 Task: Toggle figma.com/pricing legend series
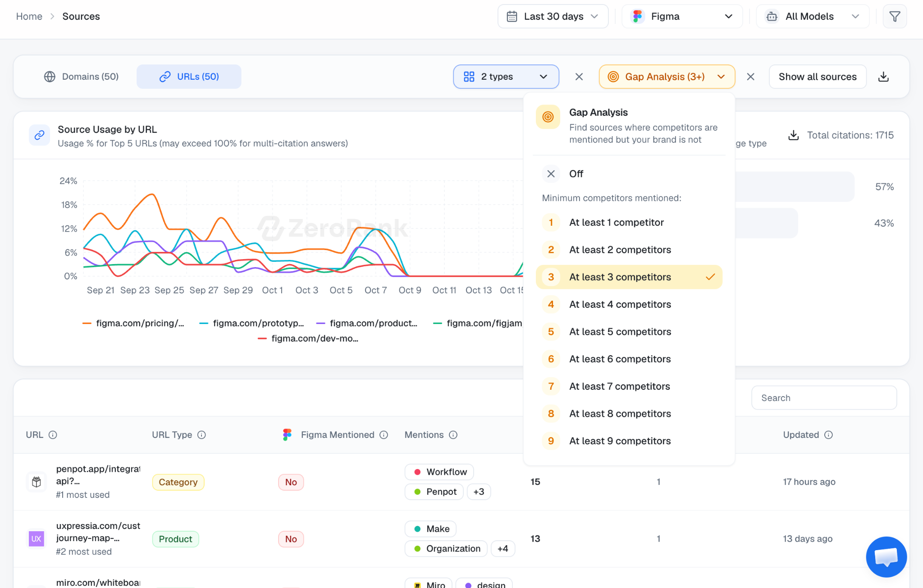133,323
